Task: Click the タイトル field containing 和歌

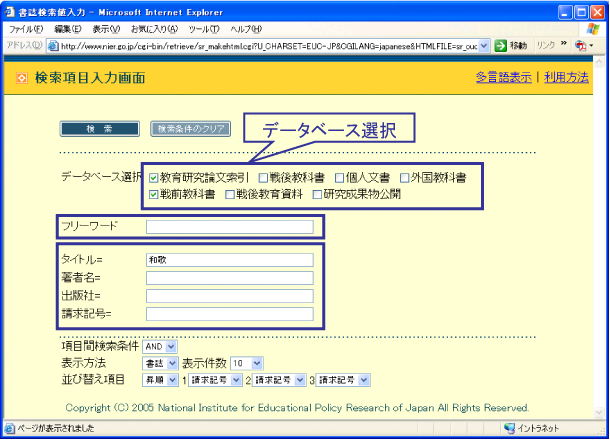Action: pyautogui.click(x=230, y=260)
